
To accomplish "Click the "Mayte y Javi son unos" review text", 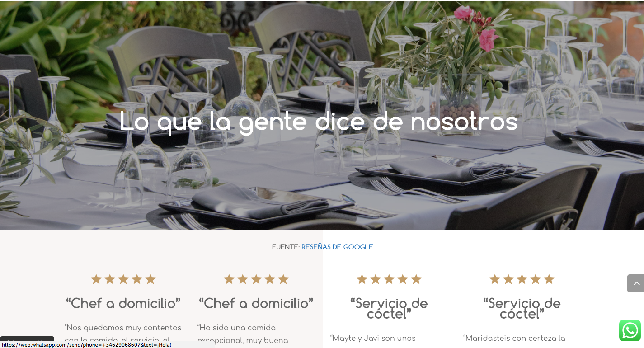I will 373,339.
